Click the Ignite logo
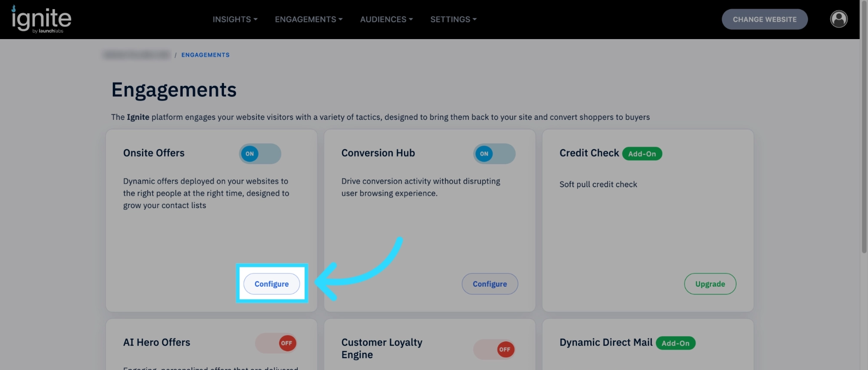 [41, 20]
